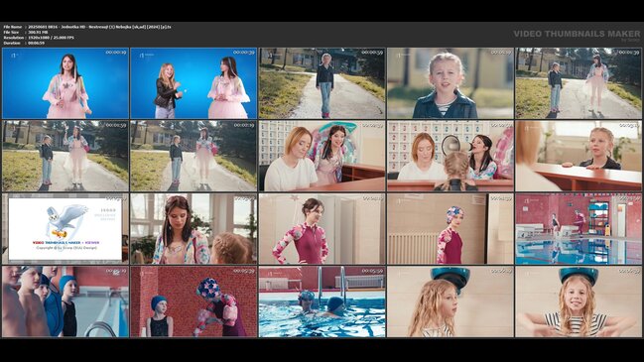Open the last thumbnail of smiling girl in striped shirt
The width and height of the screenshot is (644, 362).
pyautogui.click(x=579, y=302)
